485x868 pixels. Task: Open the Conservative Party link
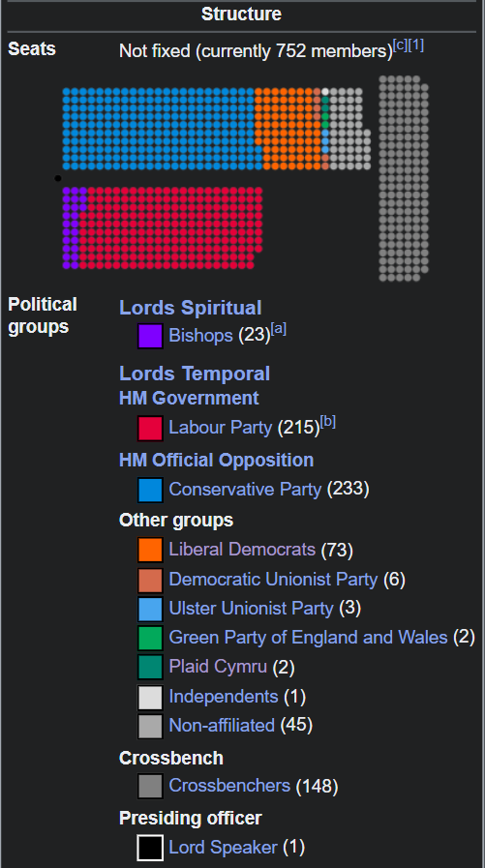[x=245, y=490]
